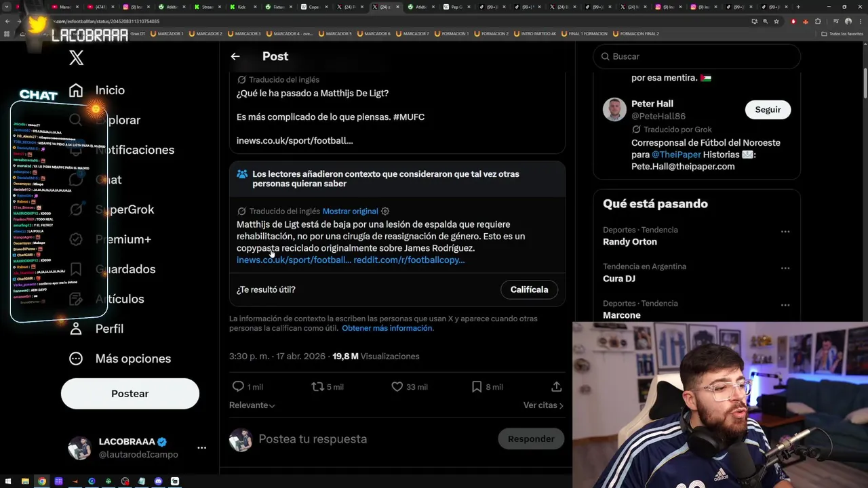Open FINAL 1 FORMACION bookmark
Viewport: 868px width, 488px height.
tap(585, 34)
